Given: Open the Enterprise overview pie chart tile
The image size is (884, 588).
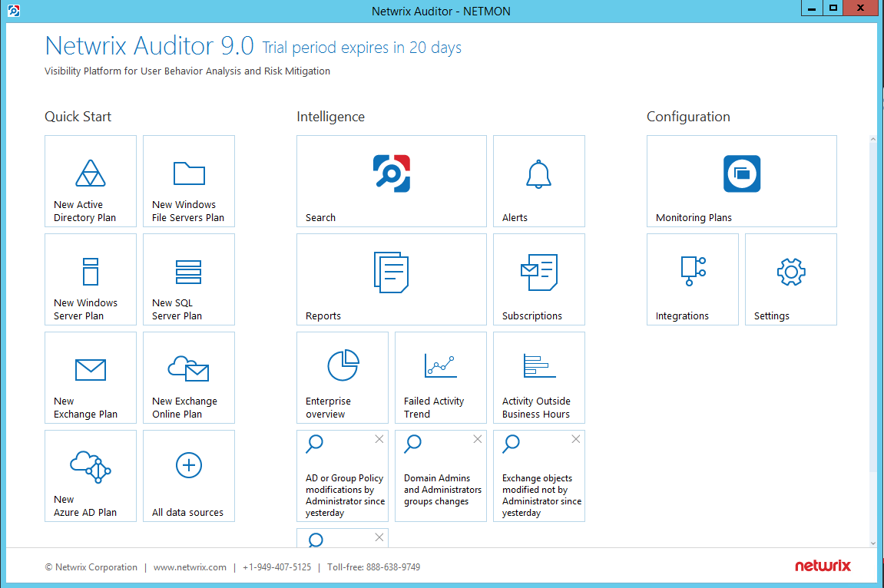Looking at the screenshot, I should click(x=343, y=378).
